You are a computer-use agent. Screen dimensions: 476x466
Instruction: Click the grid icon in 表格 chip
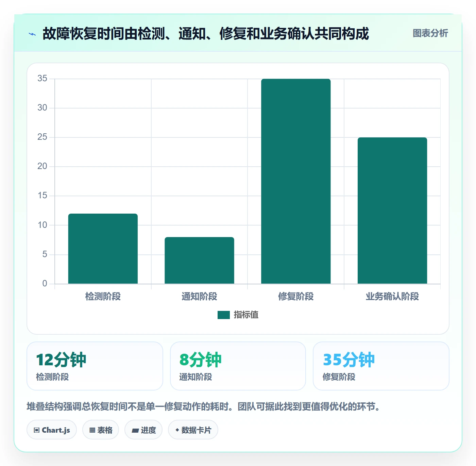click(92, 430)
